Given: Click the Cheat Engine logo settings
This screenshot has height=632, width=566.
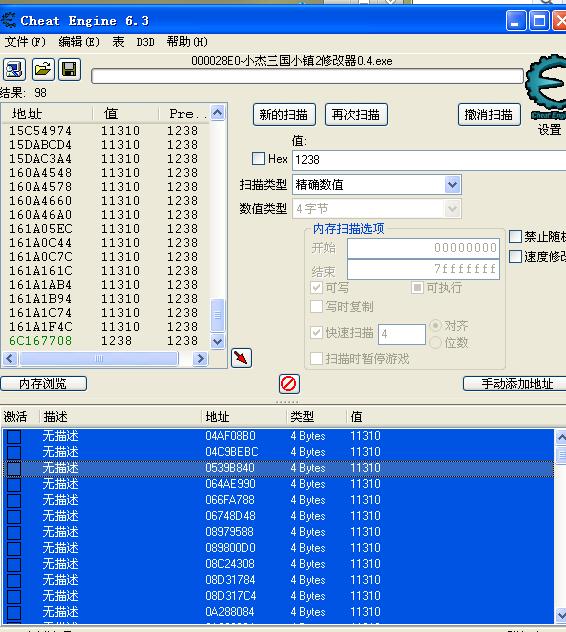Looking at the screenshot, I should (x=546, y=87).
